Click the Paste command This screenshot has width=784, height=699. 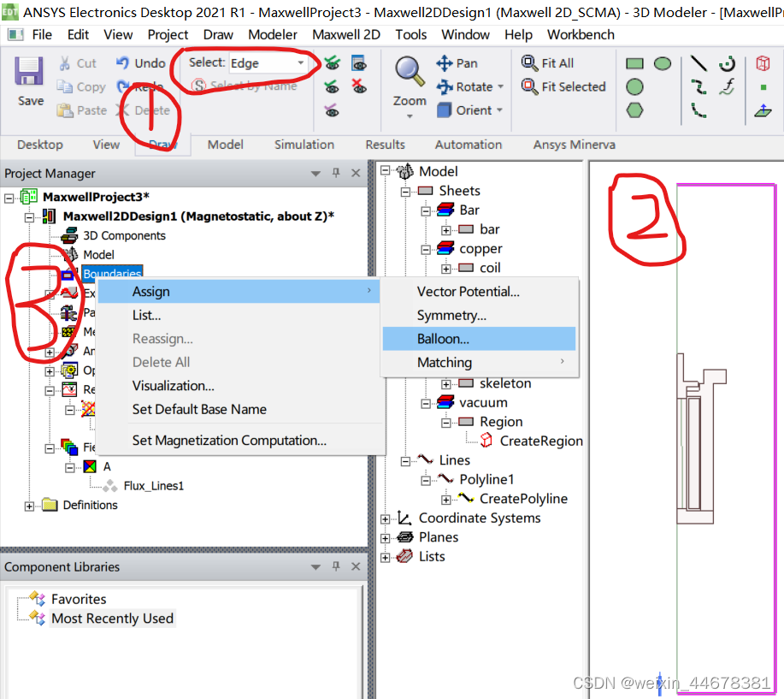pos(81,110)
